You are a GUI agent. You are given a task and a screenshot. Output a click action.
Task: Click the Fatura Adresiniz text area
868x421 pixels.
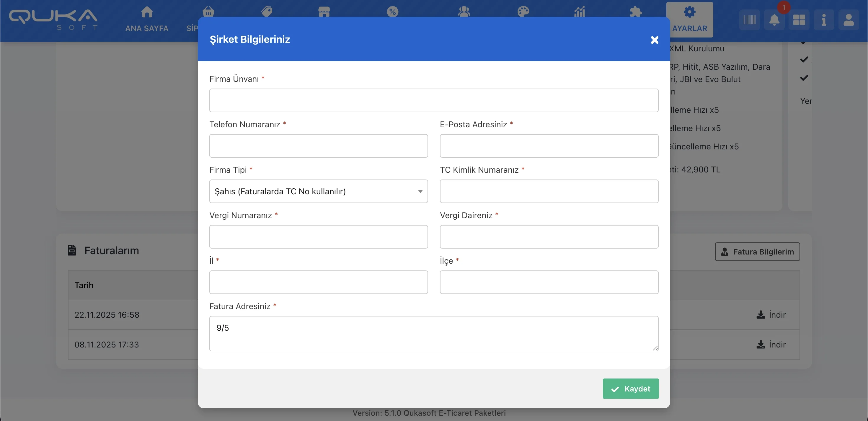tap(434, 333)
